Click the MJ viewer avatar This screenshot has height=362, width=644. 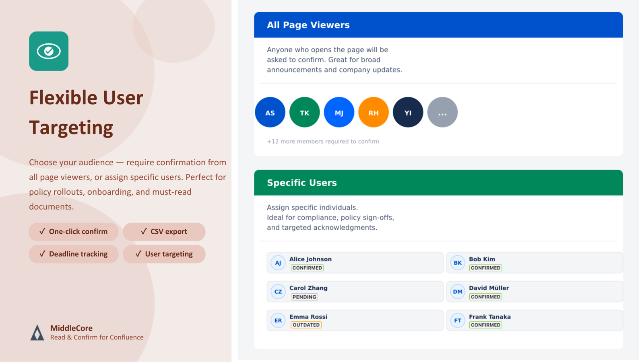click(339, 112)
